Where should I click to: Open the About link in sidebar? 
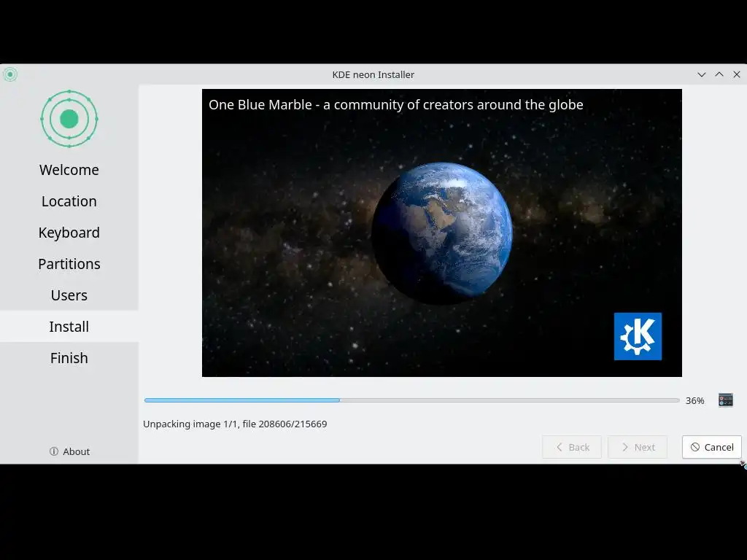[x=69, y=451]
